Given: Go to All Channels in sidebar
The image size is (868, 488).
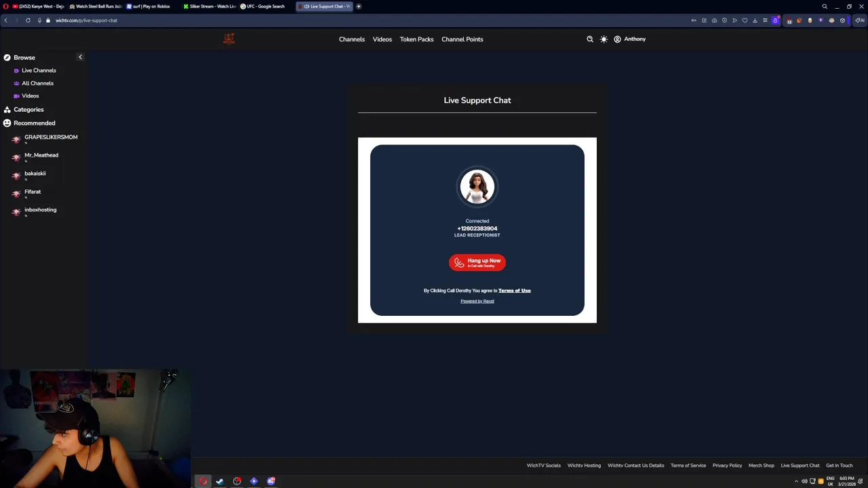Looking at the screenshot, I should [x=37, y=83].
